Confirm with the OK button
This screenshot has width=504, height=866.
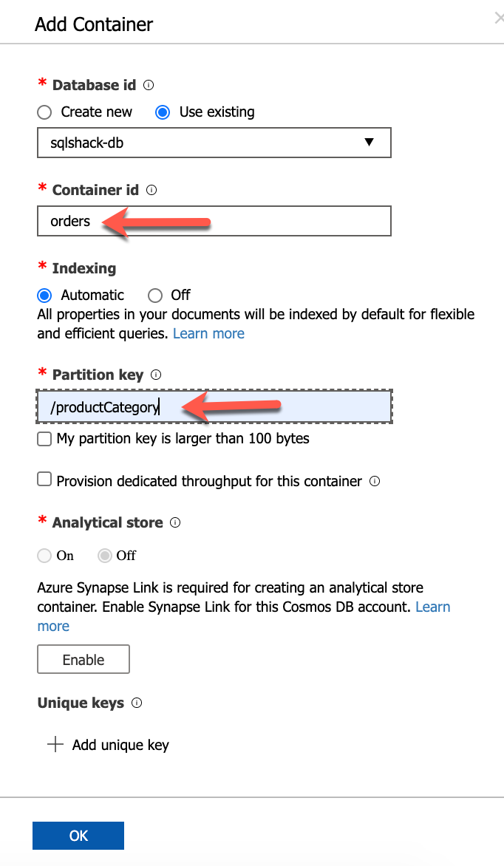point(78,836)
